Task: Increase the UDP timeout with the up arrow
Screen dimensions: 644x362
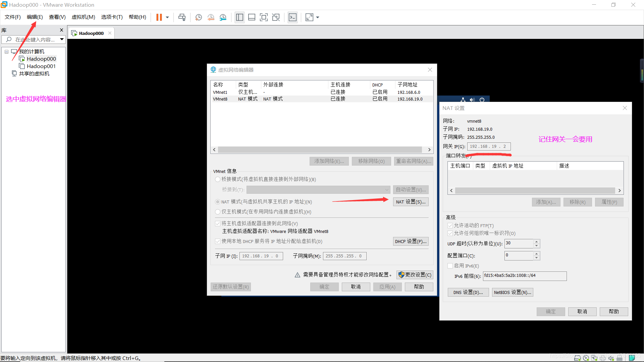Action: (x=537, y=241)
